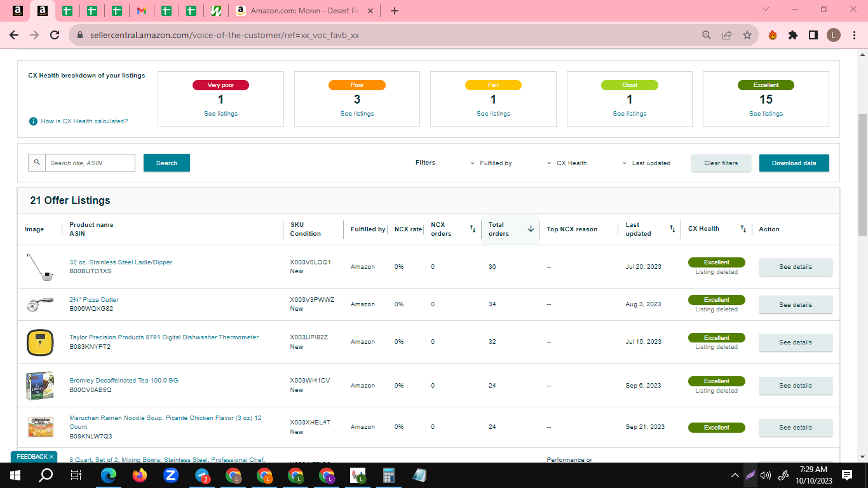Click the browser address bar
Viewport: 868px width, 488px height.
pyautogui.click(x=381, y=35)
